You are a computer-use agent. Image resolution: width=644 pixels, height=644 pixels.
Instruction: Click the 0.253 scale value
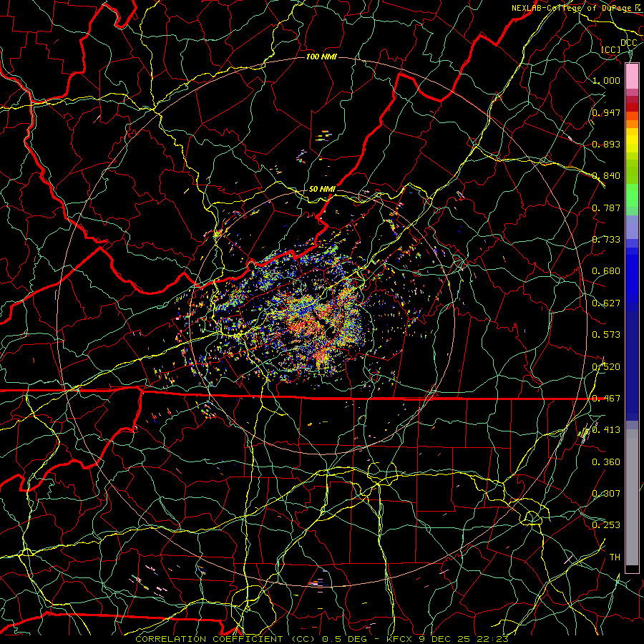pyautogui.click(x=606, y=525)
